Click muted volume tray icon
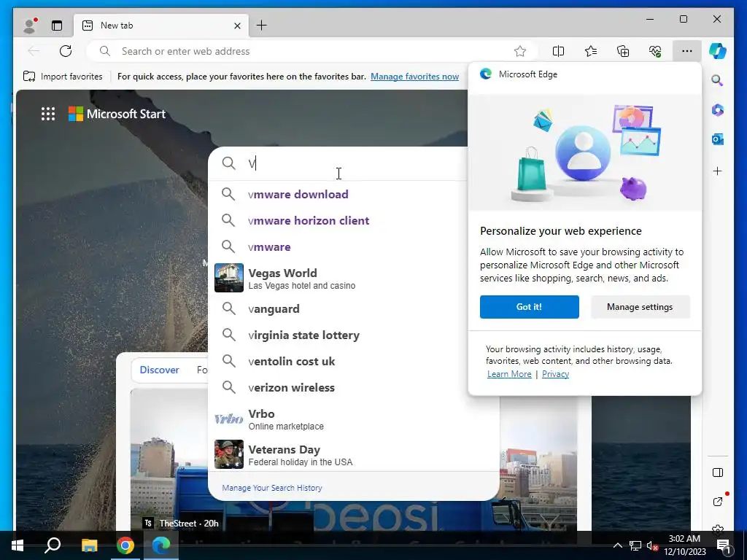This screenshot has height=560, width=747. [652, 545]
